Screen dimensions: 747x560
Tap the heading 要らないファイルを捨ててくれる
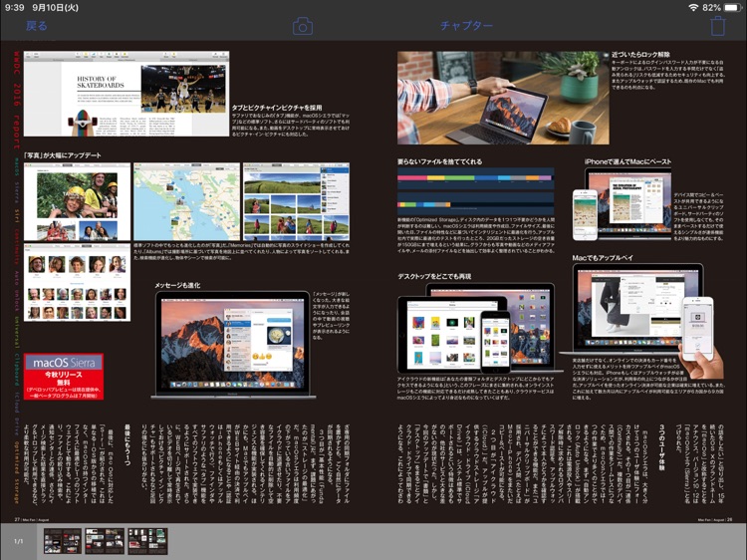(x=439, y=161)
